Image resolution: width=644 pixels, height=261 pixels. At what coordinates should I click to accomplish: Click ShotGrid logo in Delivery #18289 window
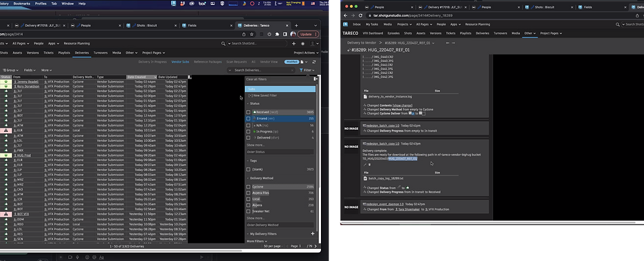[345, 24]
